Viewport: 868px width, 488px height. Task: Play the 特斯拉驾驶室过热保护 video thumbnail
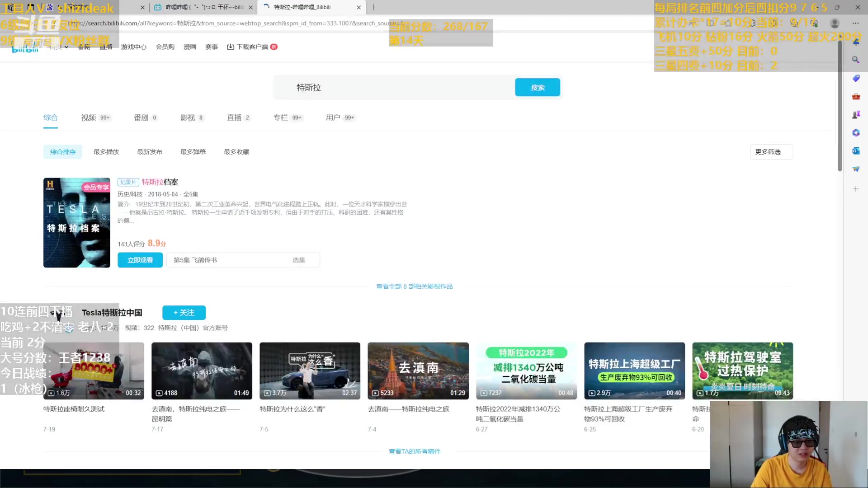tap(742, 371)
